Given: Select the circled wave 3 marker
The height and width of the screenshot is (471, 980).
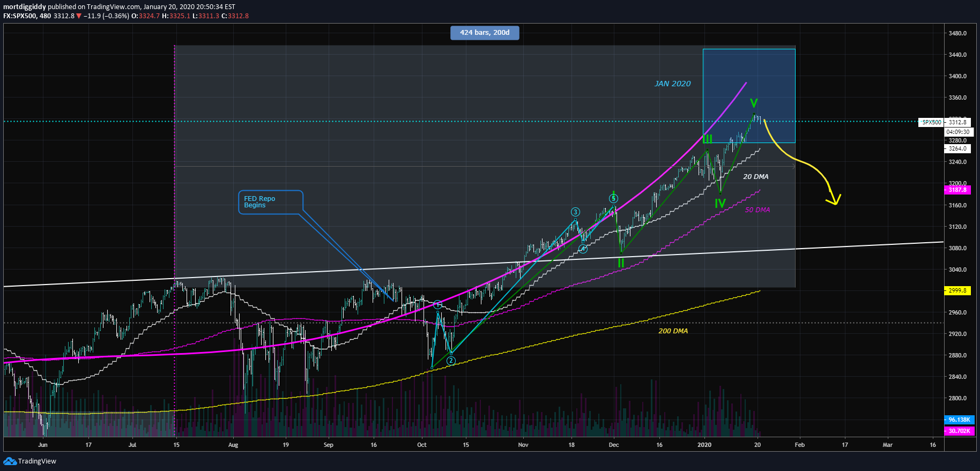Looking at the screenshot, I should [x=575, y=212].
